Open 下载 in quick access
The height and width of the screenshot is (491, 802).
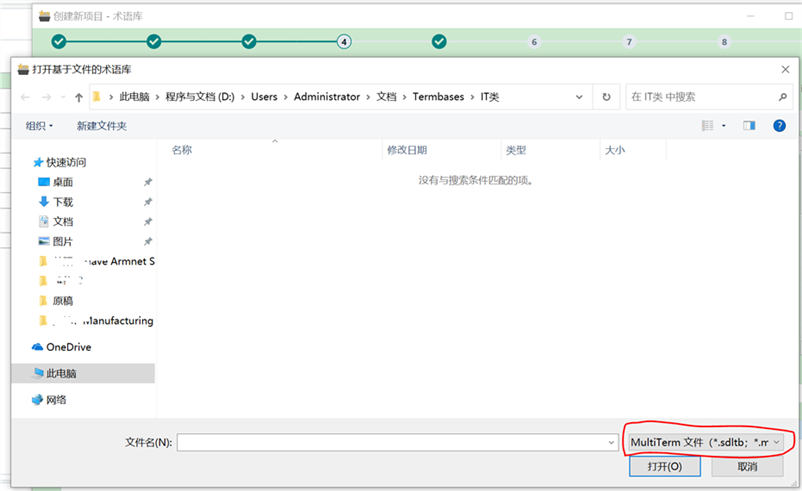(56, 202)
